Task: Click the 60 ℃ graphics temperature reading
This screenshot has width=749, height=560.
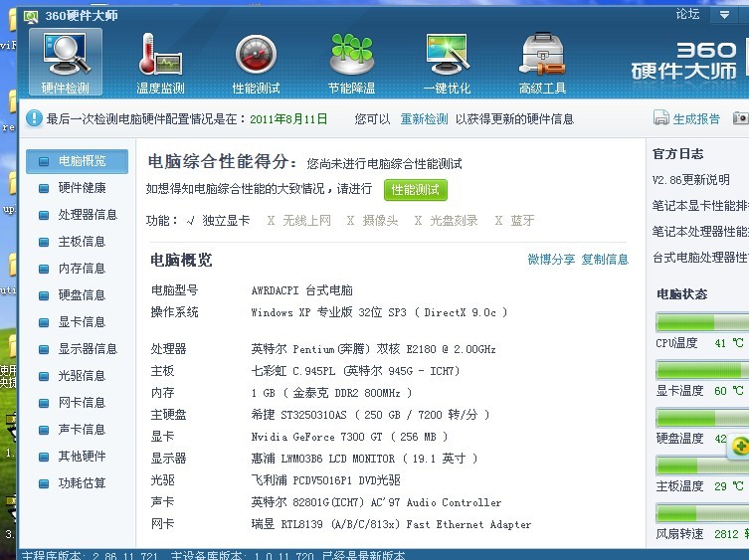Action: pyautogui.click(x=729, y=391)
